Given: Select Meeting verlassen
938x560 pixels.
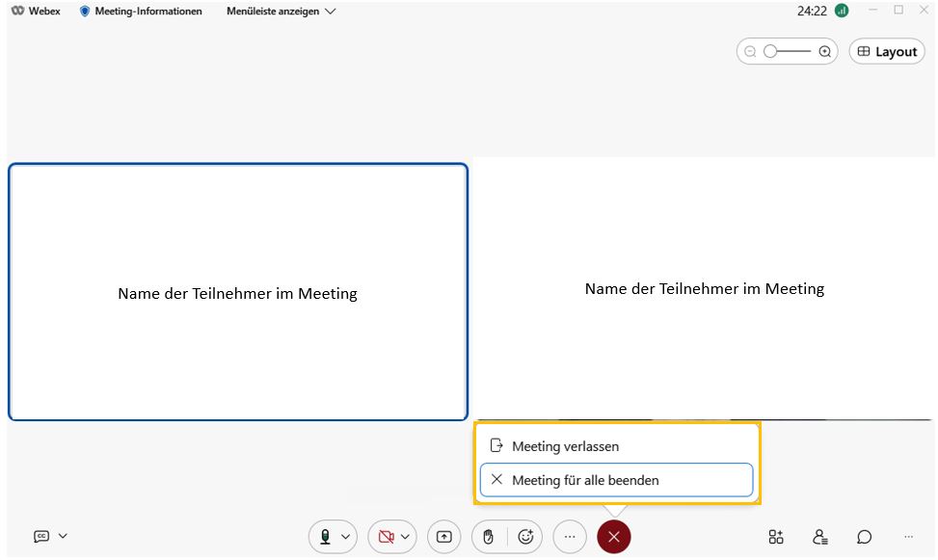Looking at the screenshot, I should 565,446.
